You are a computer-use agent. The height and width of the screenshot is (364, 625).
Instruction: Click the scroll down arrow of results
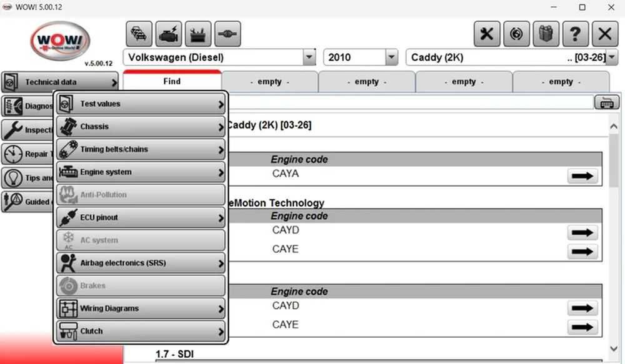pyautogui.click(x=614, y=349)
